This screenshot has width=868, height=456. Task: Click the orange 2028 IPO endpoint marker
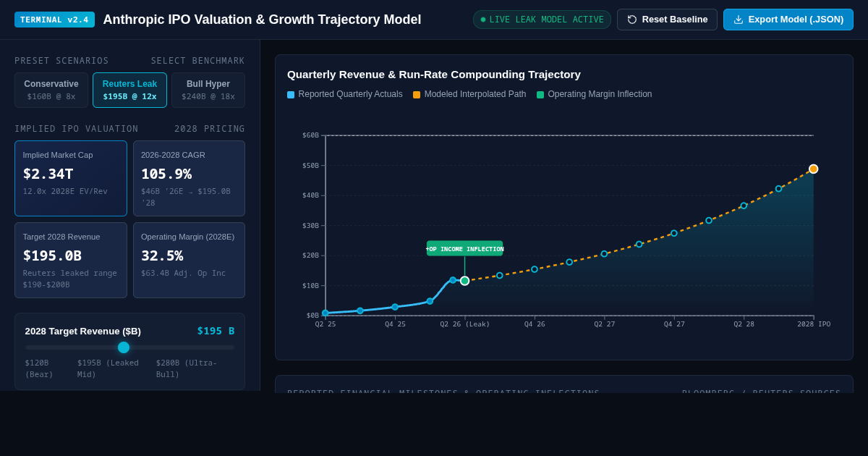tap(813, 169)
